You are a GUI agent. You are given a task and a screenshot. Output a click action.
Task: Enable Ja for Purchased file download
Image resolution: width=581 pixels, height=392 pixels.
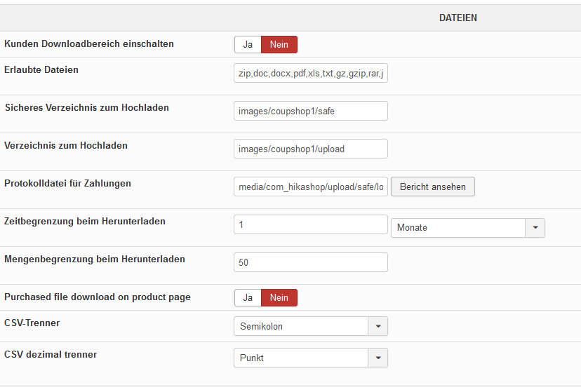pyautogui.click(x=248, y=298)
